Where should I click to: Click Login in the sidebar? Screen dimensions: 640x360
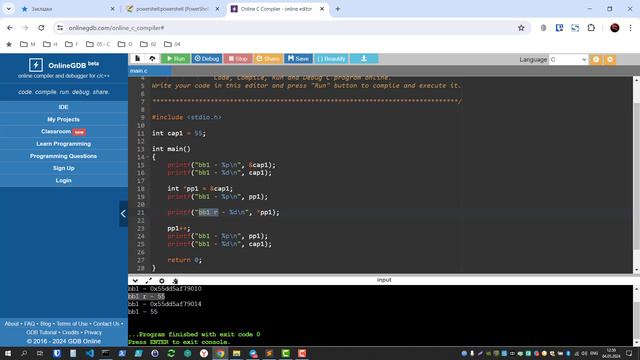(x=63, y=180)
